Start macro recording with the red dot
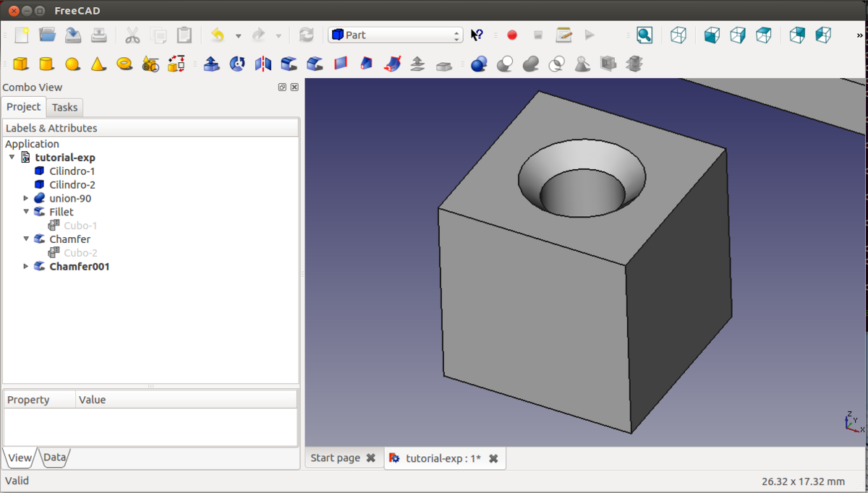Viewport: 868px width, 493px height. [x=512, y=35]
